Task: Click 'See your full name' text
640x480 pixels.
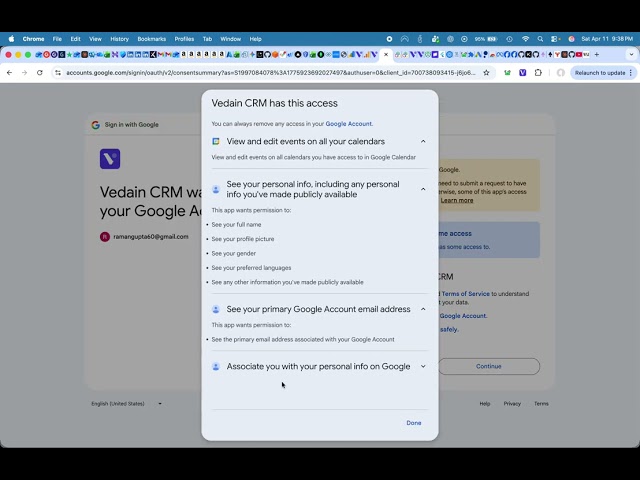Action: point(236,224)
